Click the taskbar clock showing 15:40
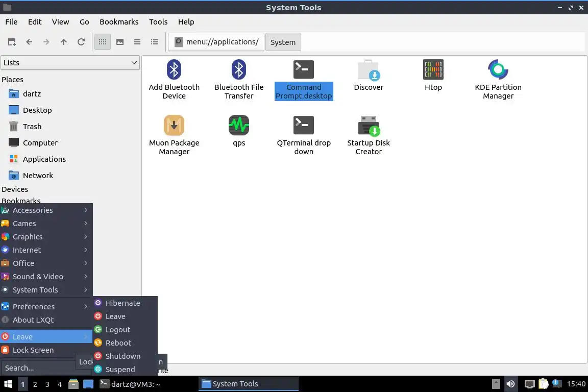588x392 pixels. [x=576, y=384]
